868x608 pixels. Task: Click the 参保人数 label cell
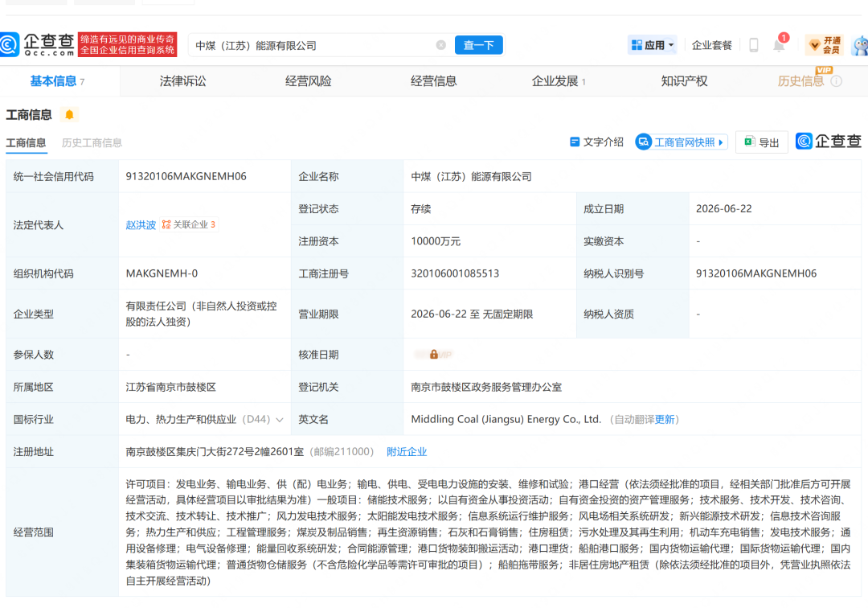click(x=62, y=355)
